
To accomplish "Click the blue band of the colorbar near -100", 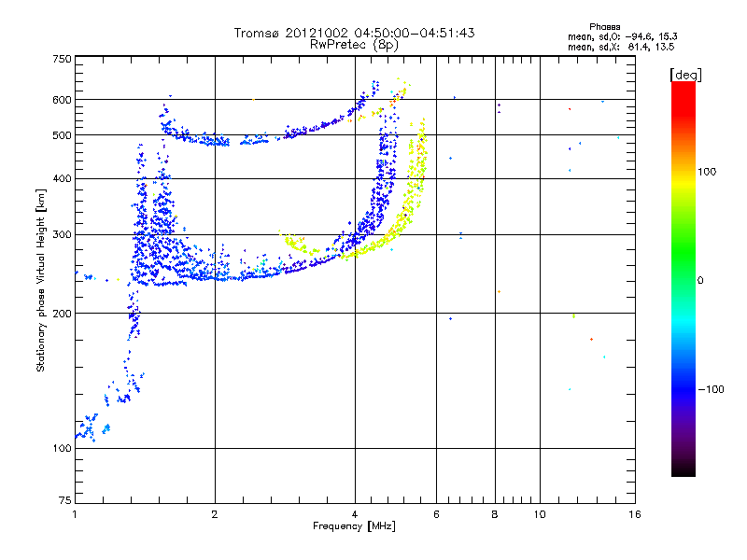I will (684, 388).
